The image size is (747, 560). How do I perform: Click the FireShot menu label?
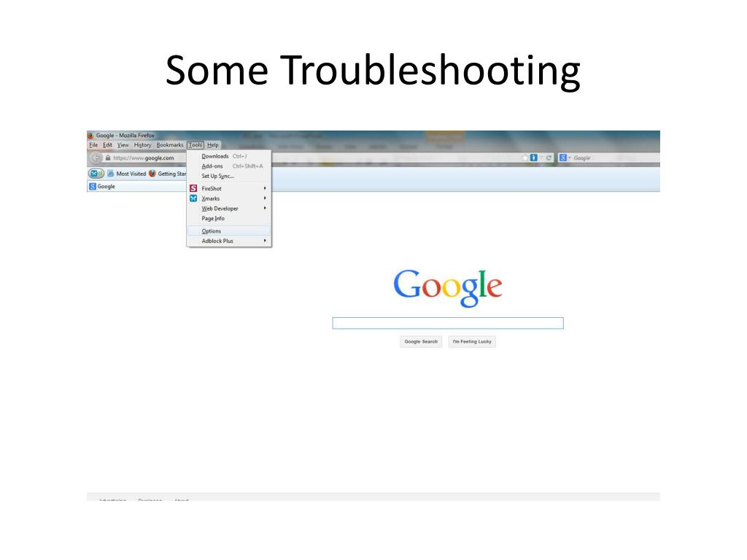coord(212,189)
